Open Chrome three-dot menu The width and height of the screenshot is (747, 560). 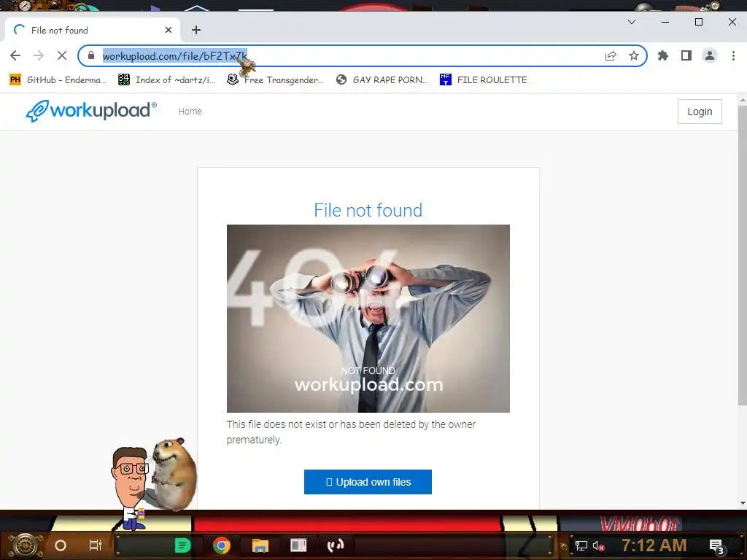(x=733, y=55)
